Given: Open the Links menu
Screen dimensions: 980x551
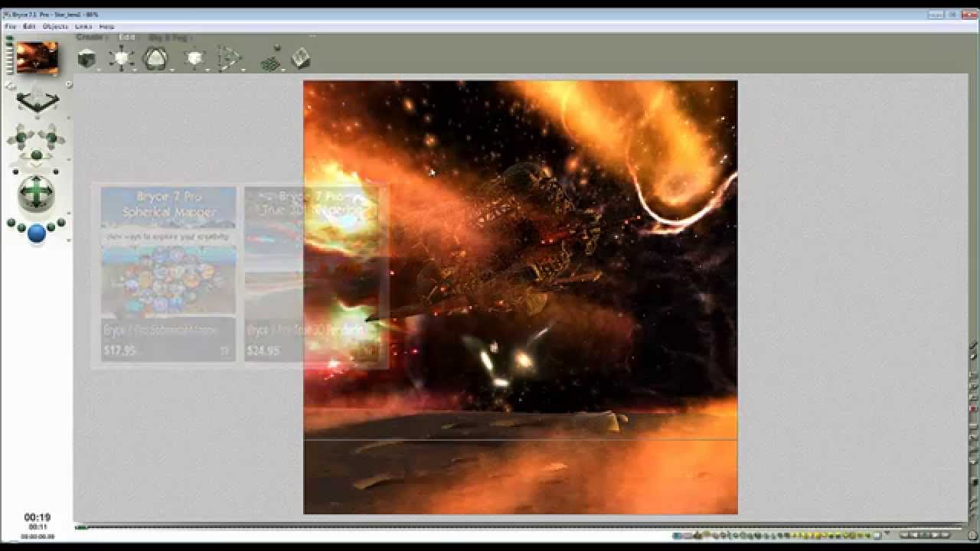Looking at the screenshot, I should pos(84,26).
